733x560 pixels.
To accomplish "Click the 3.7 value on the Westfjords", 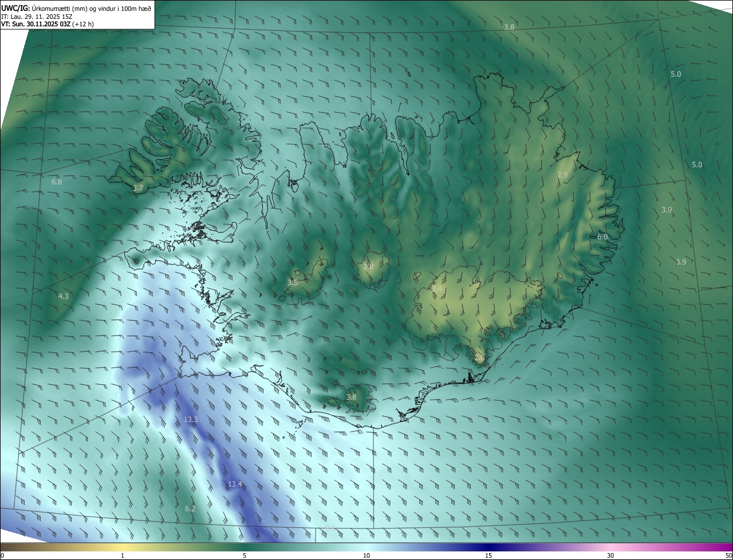I will point(138,188).
